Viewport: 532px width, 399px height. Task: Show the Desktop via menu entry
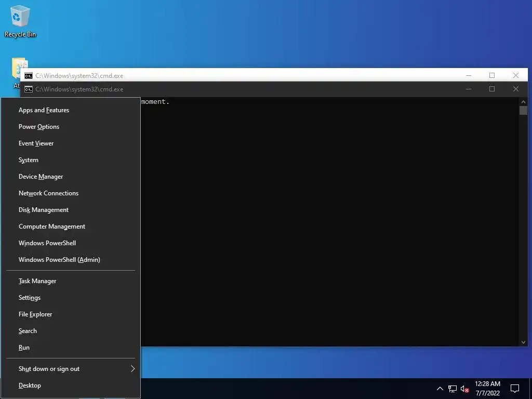71,385
